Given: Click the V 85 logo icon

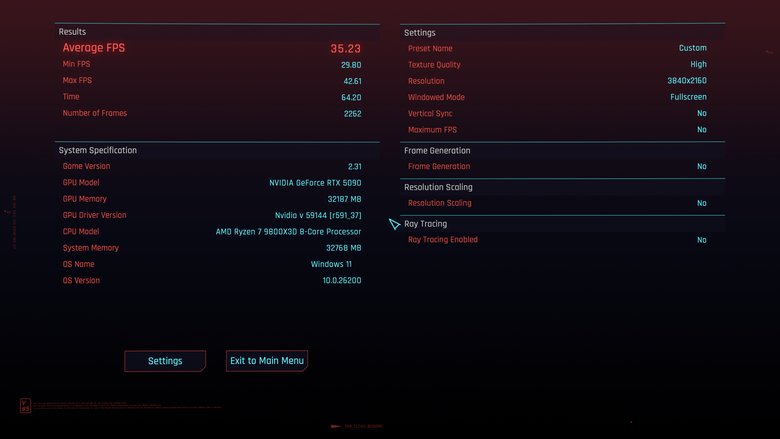Looking at the screenshot, I should coord(25,405).
